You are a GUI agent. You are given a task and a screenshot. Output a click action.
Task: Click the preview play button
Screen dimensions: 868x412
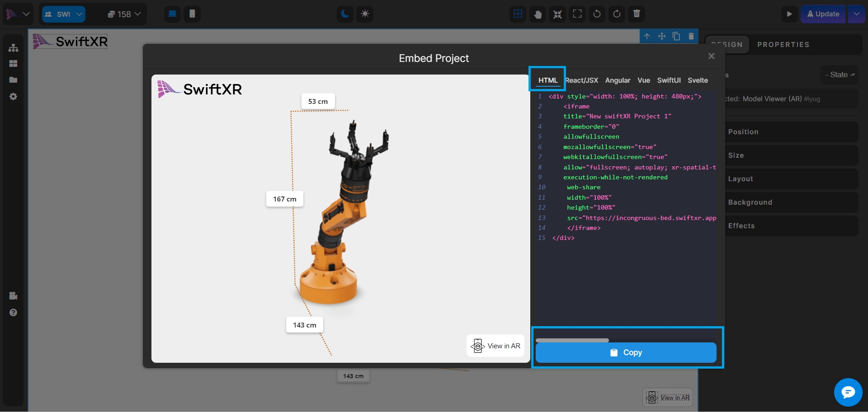tap(789, 14)
